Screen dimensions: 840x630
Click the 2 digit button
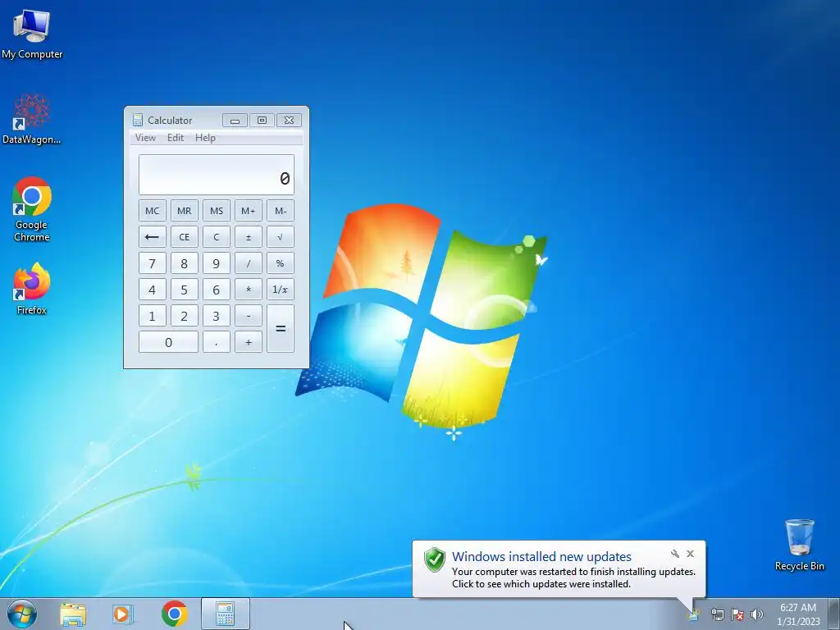[185, 316]
